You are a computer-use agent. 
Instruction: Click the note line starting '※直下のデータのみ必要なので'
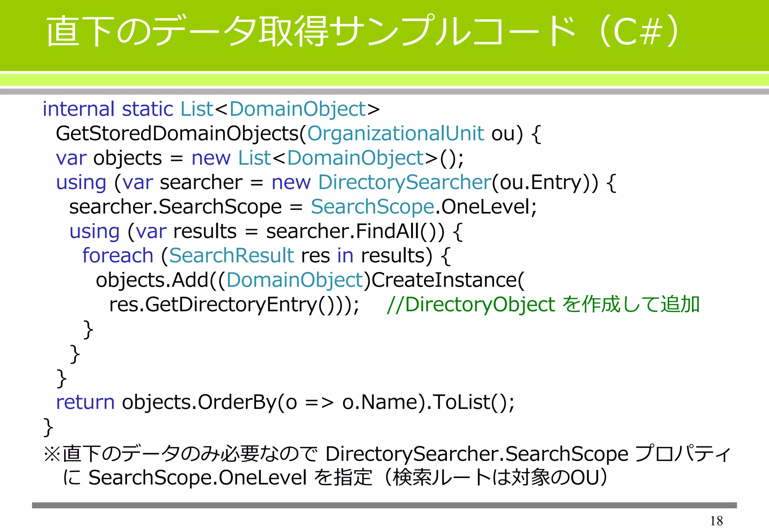(388, 454)
